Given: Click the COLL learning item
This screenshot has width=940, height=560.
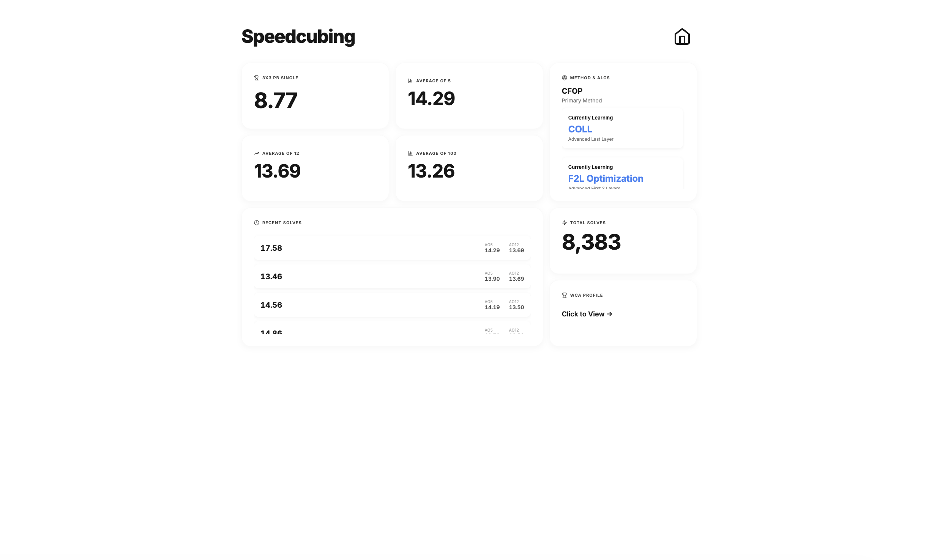Looking at the screenshot, I should pos(622,129).
